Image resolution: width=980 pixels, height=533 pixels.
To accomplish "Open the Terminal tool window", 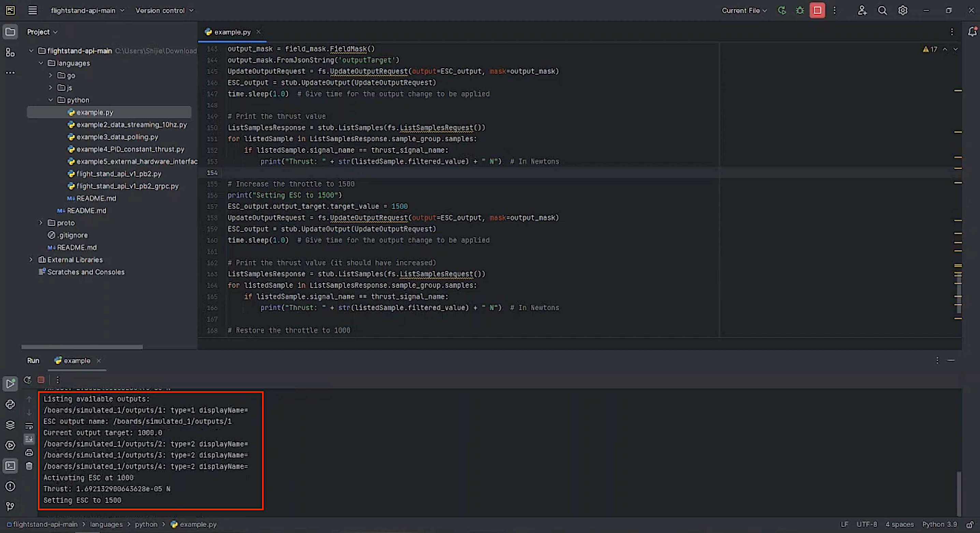I will coord(10,465).
